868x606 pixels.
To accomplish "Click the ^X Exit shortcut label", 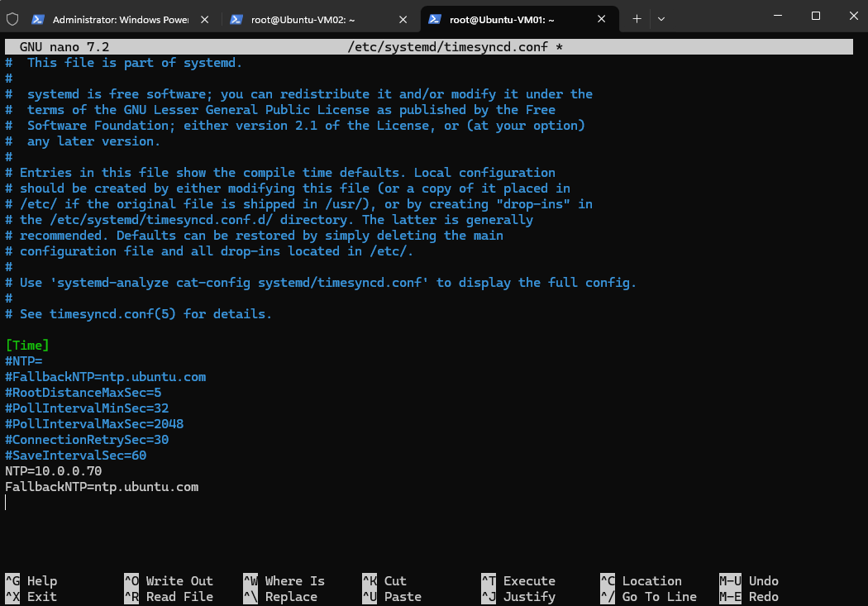I will coord(31,597).
